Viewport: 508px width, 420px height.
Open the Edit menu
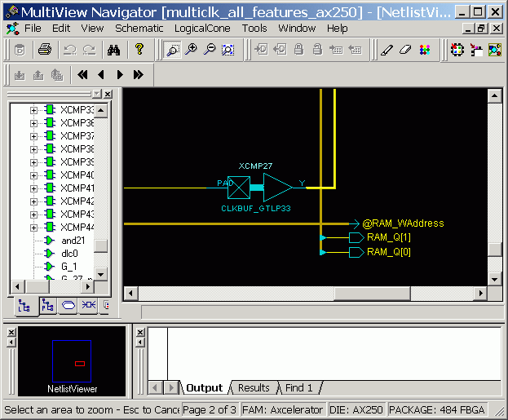(61, 29)
